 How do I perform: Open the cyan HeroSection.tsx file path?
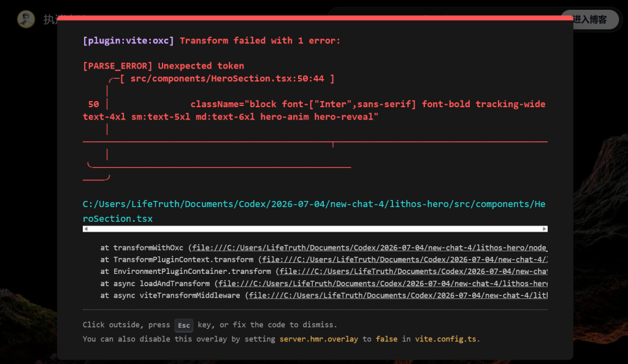click(314, 211)
